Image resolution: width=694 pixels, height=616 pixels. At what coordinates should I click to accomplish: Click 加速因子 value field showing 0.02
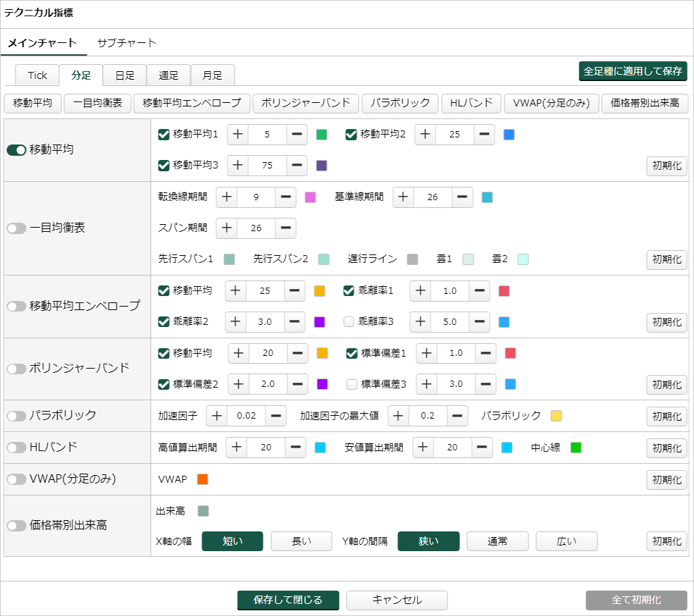click(247, 416)
